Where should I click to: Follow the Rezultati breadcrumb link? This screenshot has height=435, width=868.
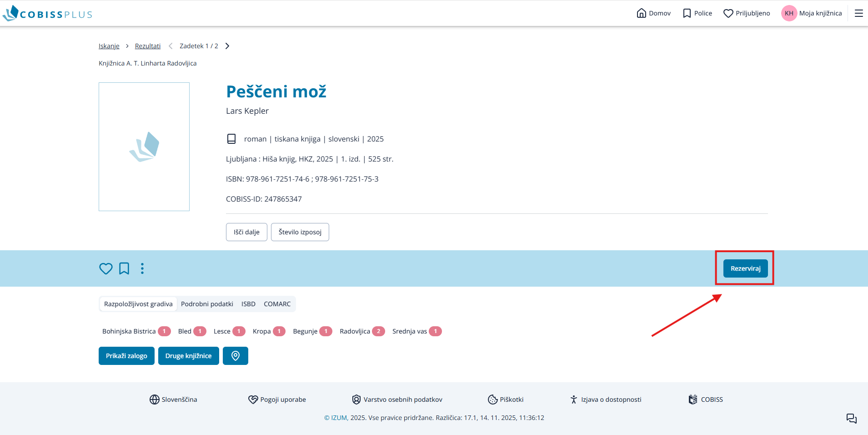coord(148,46)
